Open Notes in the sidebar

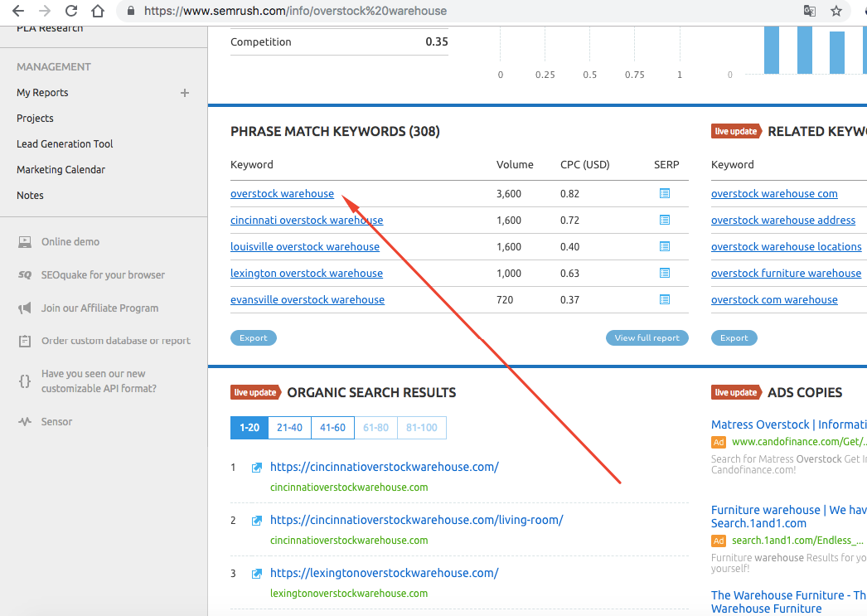(30, 195)
